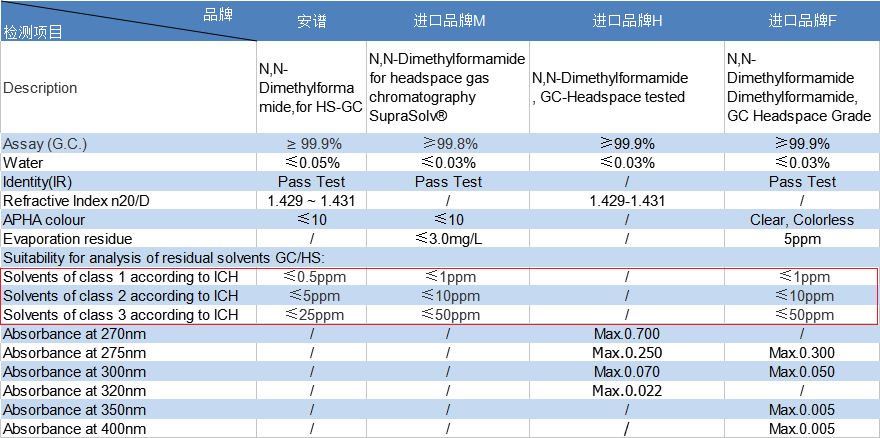Select the Description row label
The height and width of the screenshot is (438, 880).
(40, 88)
